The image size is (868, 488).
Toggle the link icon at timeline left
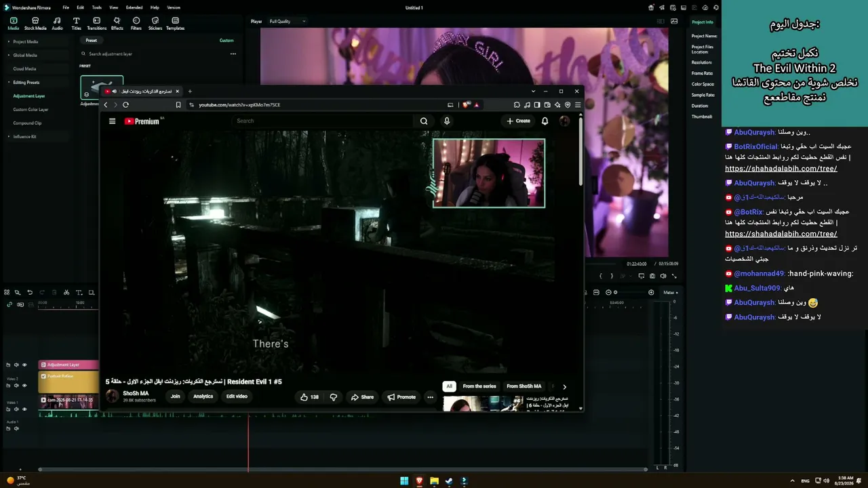coord(9,304)
